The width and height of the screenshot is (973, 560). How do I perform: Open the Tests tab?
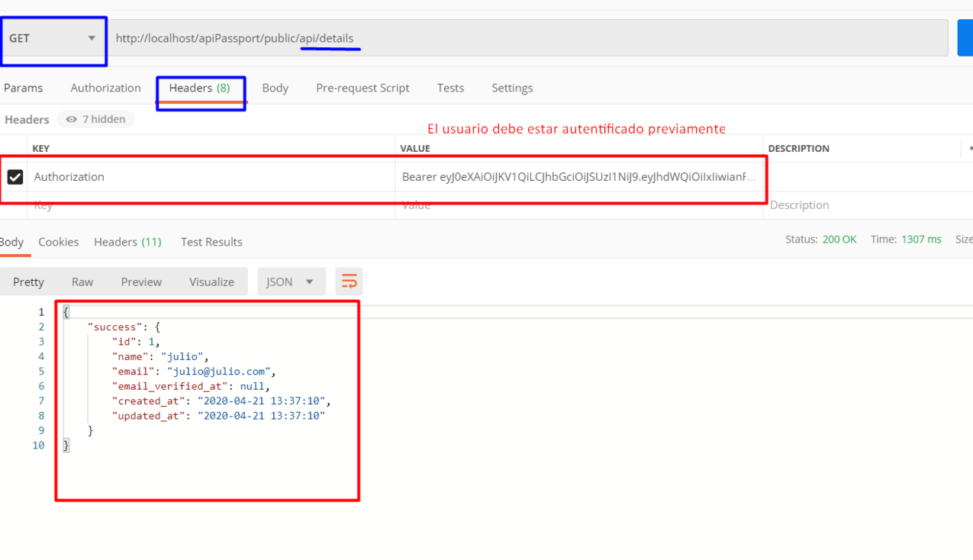click(x=449, y=88)
